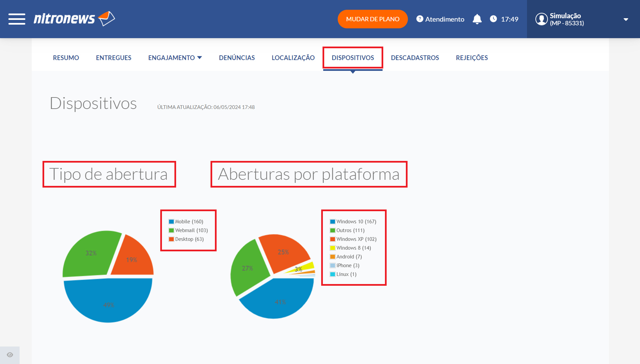
Task: Click the 'Windows 10 (167)' legend text
Action: click(x=356, y=222)
